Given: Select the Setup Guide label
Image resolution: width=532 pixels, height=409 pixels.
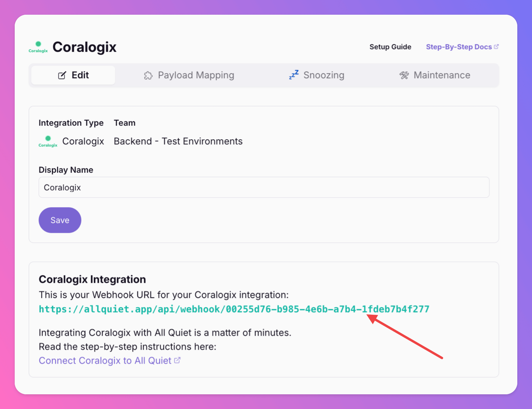Looking at the screenshot, I should pos(390,47).
